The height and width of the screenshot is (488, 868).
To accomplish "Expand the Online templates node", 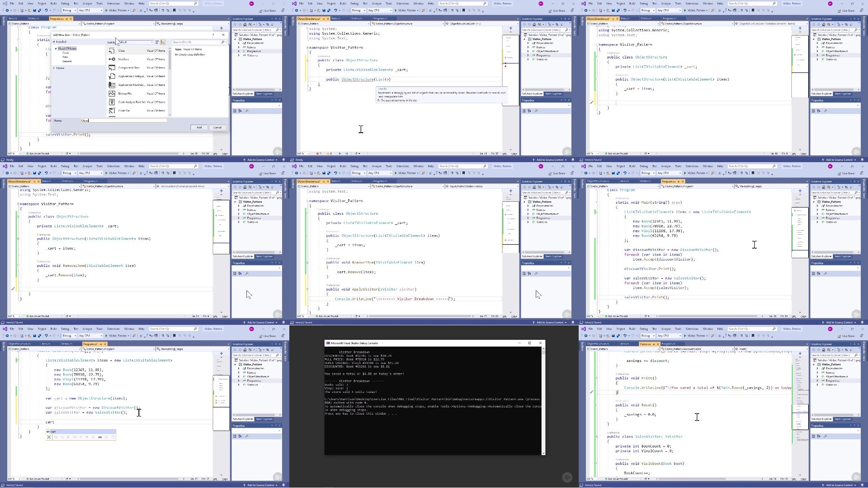I will point(54,68).
